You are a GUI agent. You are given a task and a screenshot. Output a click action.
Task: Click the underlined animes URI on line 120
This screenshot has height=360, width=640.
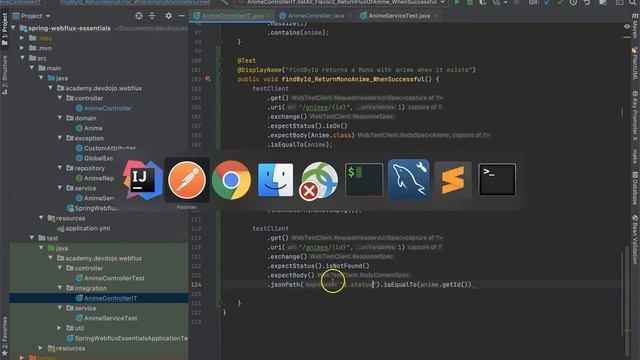coord(317,247)
